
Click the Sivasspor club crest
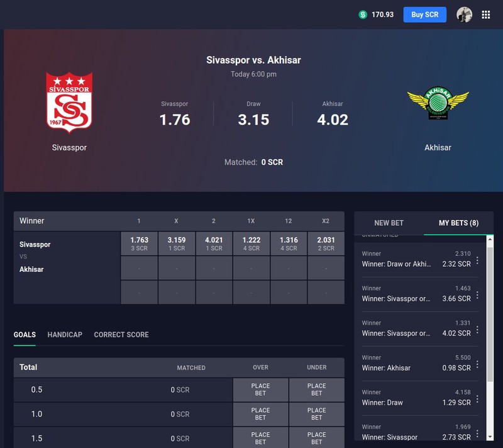pos(69,103)
